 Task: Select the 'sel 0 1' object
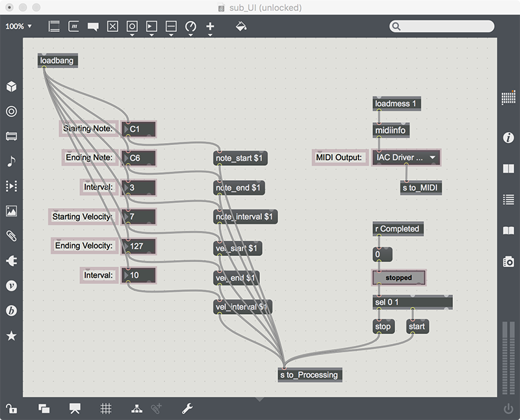413,302
